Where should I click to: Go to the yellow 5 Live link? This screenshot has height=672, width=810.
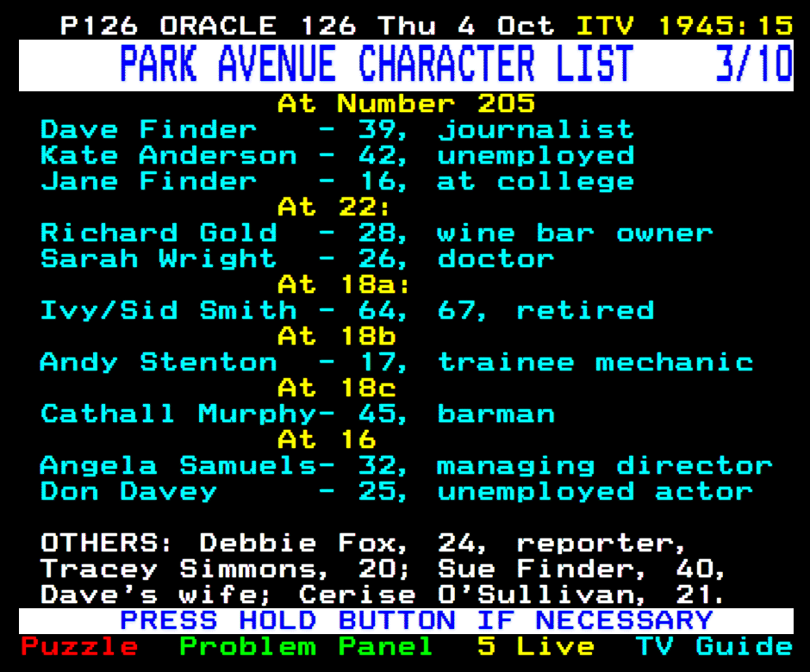click(x=535, y=646)
